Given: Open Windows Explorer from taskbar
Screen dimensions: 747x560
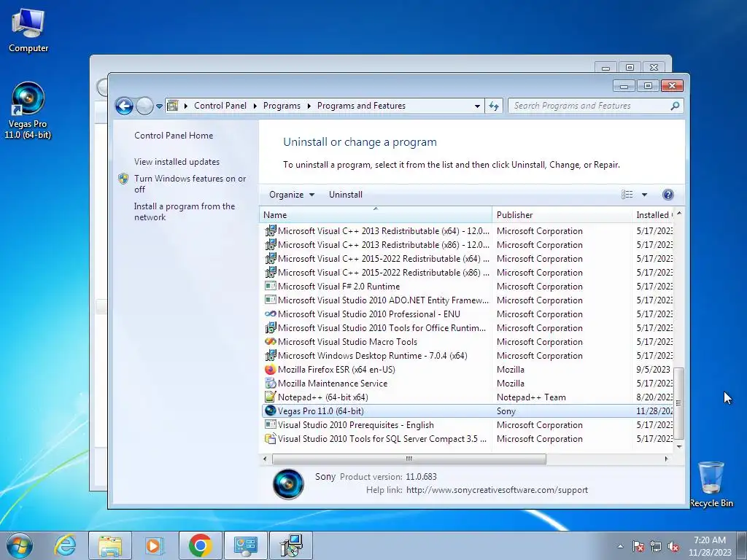Looking at the screenshot, I should (110, 545).
